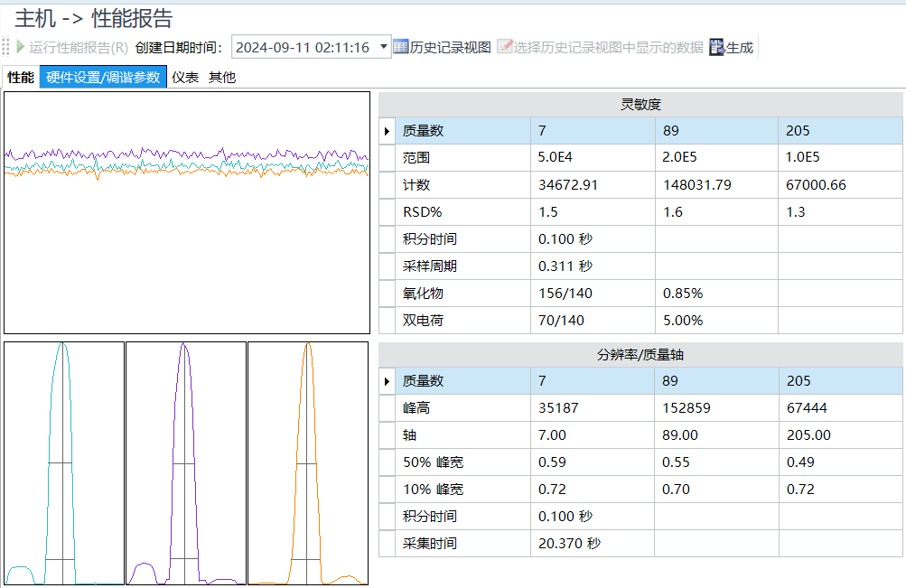Select the 质量数 cell in sensitivity table

tap(462, 131)
